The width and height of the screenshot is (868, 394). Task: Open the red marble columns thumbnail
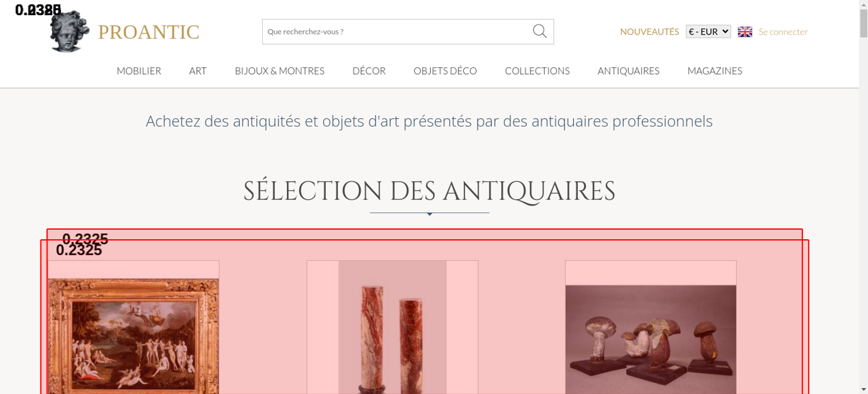[x=392, y=328]
